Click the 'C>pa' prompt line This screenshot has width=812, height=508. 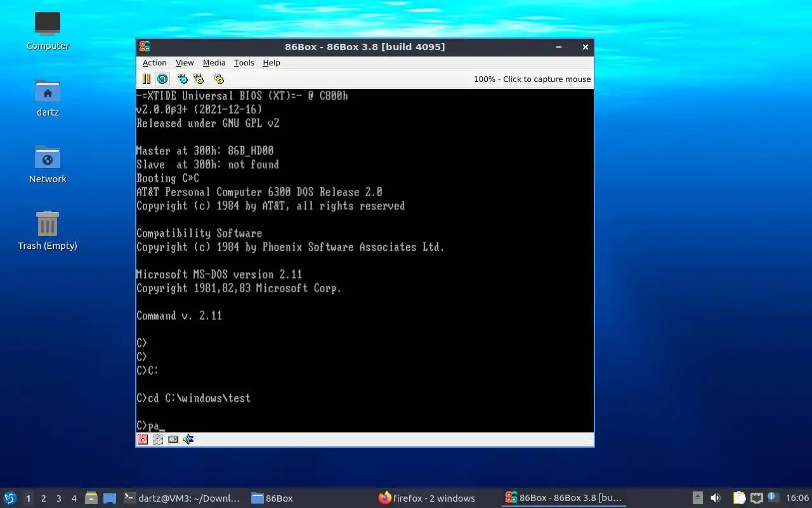pos(150,425)
